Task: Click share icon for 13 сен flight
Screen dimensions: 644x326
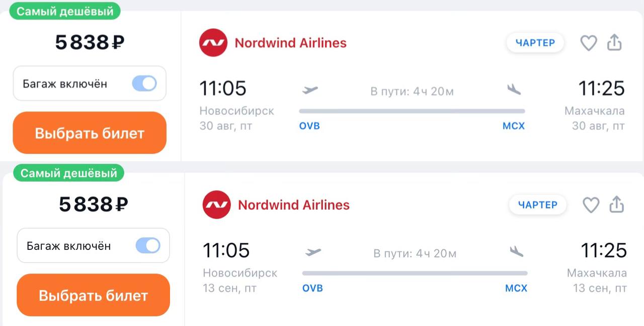Action: coord(616,205)
